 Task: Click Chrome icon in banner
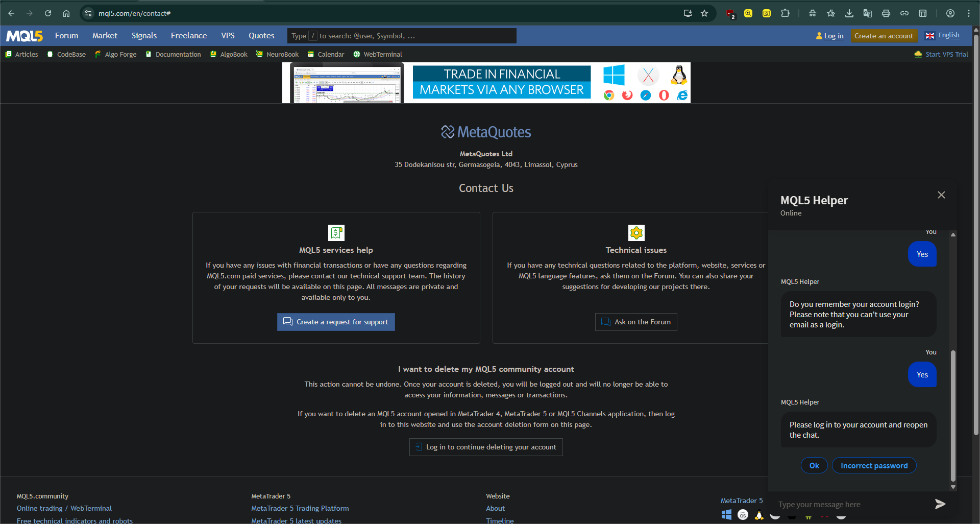pos(608,95)
